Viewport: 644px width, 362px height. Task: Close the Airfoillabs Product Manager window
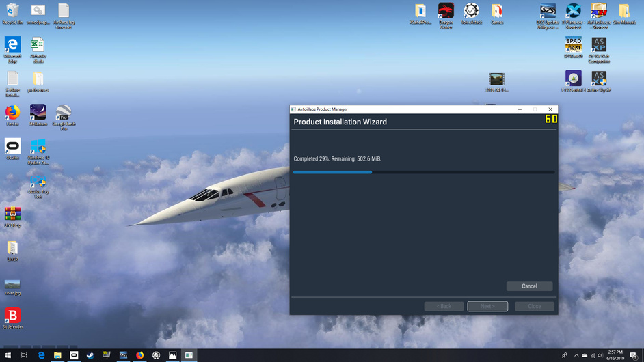tap(550, 109)
